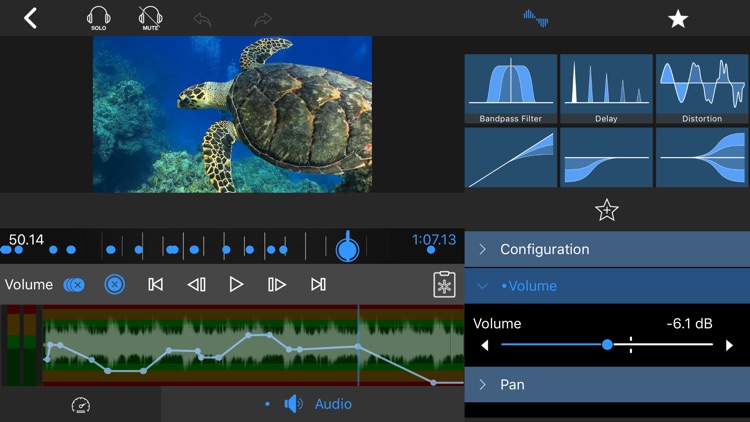Click the redo arrow
This screenshot has height=422, width=750.
pos(263,20)
